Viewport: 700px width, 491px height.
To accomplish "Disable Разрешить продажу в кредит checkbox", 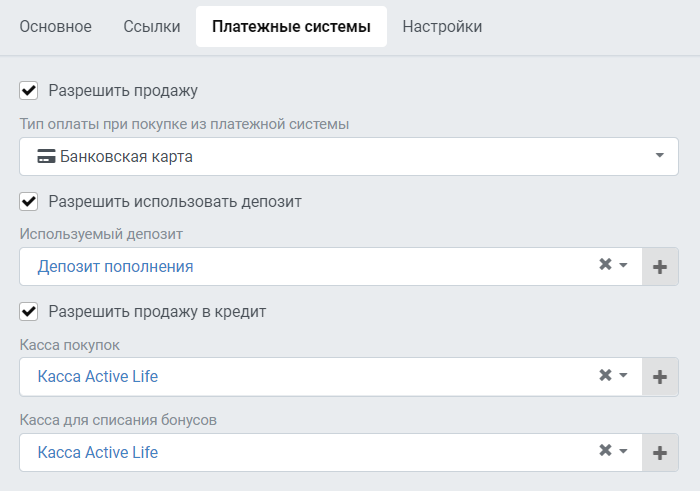I will tap(29, 312).
